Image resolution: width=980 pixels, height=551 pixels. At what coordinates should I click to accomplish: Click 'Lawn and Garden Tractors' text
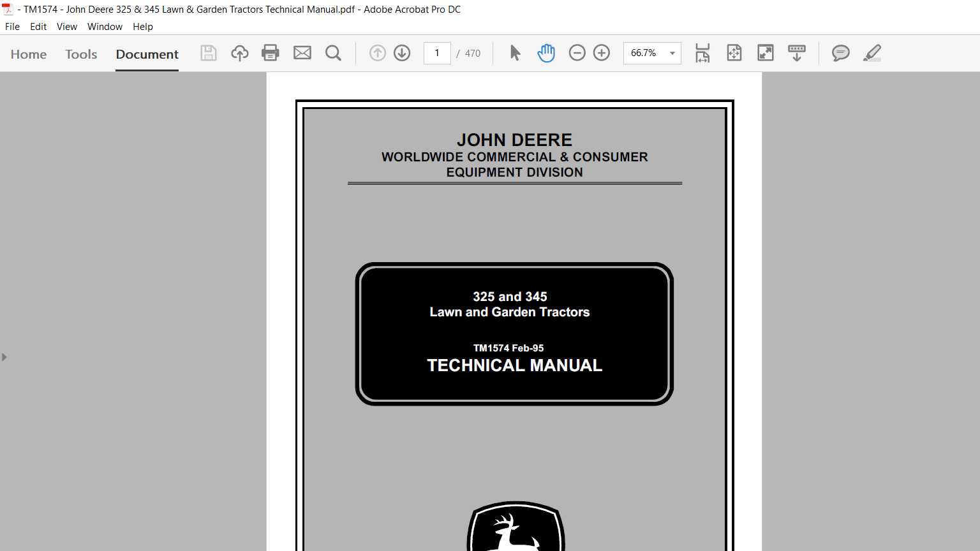[510, 312]
